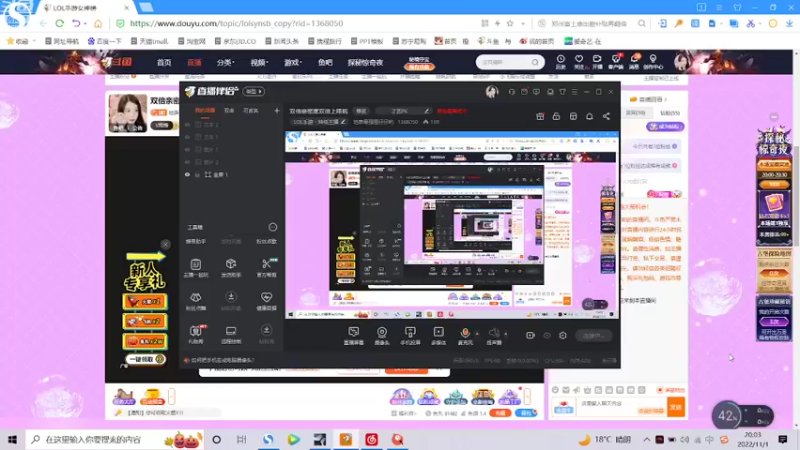Add screen capture source in stream tool
Image resolution: width=800 pixels, height=450 pixels.
[354, 335]
